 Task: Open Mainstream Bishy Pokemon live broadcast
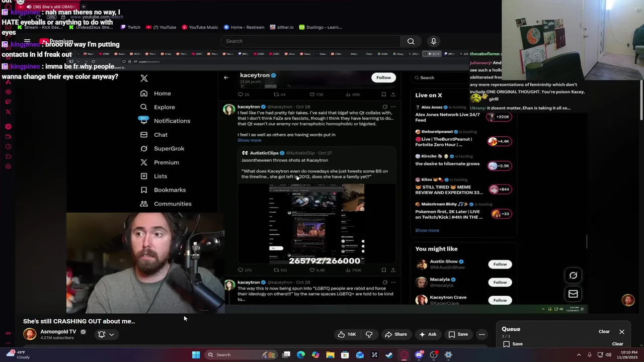(x=463, y=212)
